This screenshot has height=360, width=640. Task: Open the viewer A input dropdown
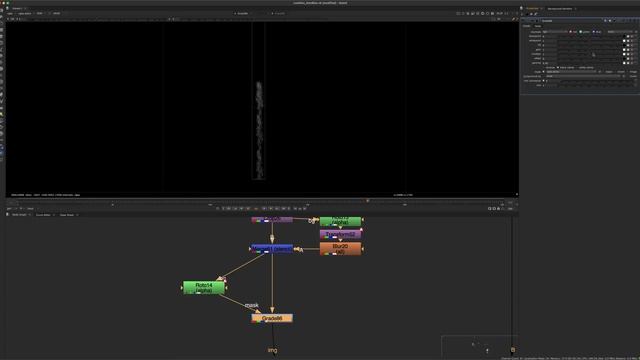point(243,13)
